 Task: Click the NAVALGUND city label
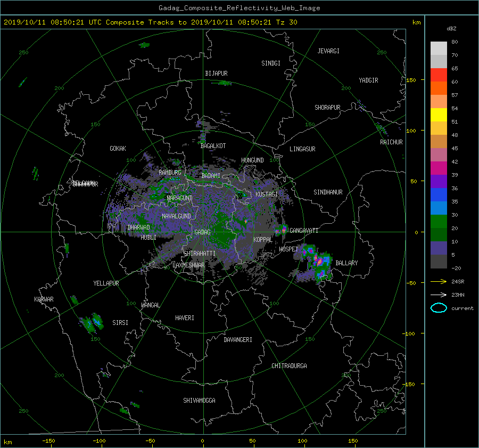pyautogui.click(x=176, y=216)
